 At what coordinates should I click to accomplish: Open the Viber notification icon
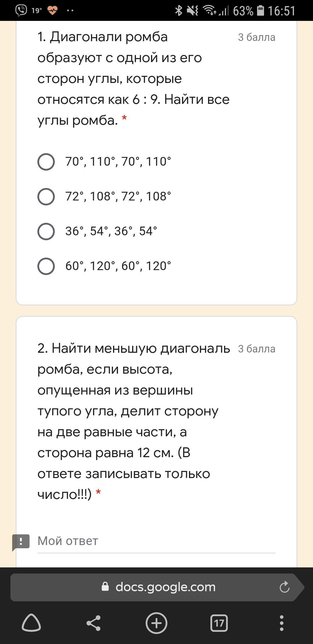pyautogui.click(x=21, y=10)
